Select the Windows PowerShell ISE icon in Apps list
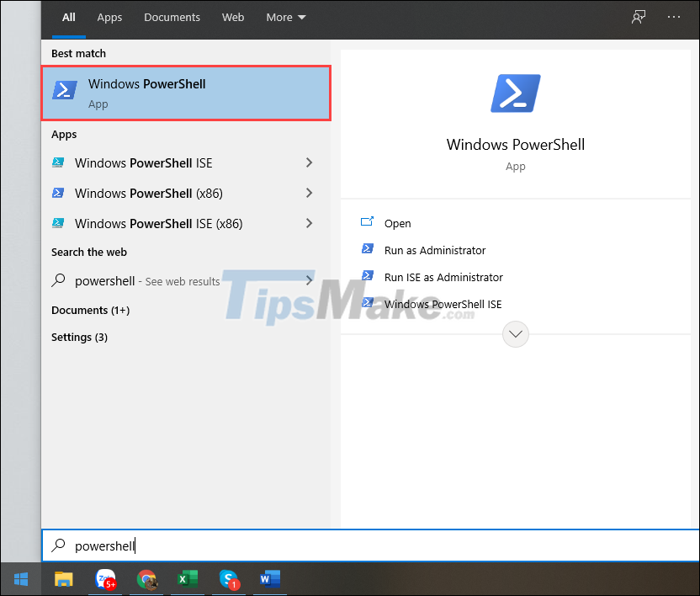The image size is (700, 596). tap(57, 162)
